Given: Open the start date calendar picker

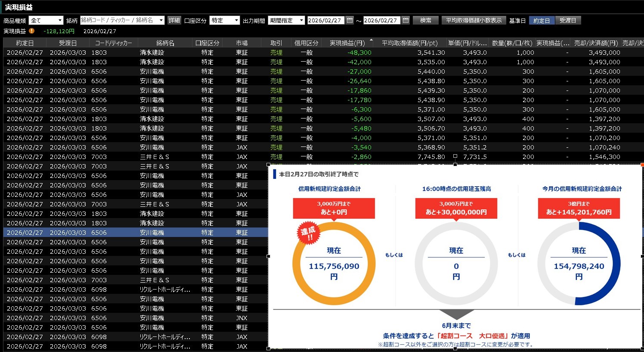Looking at the screenshot, I should (350, 20).
